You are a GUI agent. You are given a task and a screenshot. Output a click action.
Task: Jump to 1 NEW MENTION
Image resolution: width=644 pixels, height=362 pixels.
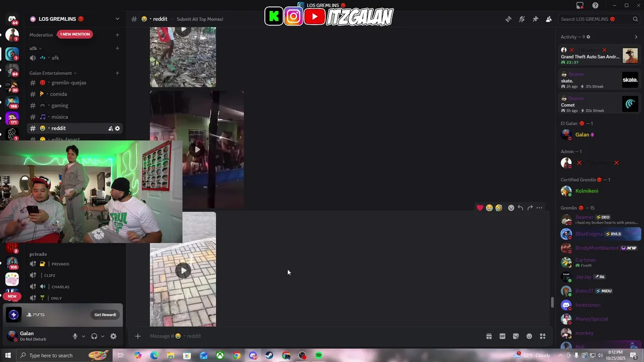click(74, 34)
